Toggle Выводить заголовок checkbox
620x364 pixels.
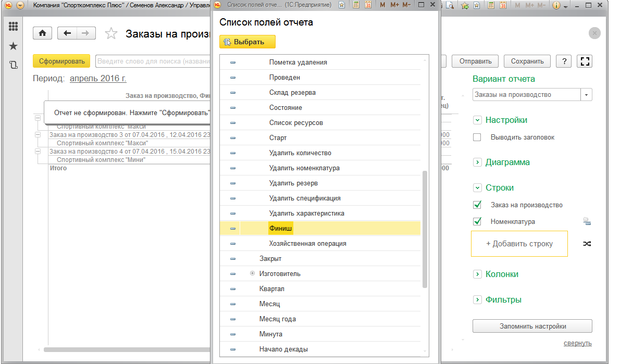[x=477, y=137]
